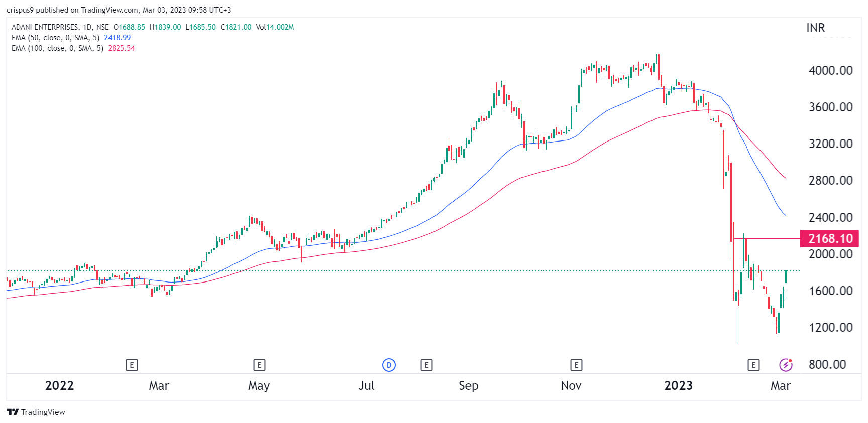Click the earnings marker right of the D marker
The width and height of the screenshot is (868, 423).
tap(426, 365)
